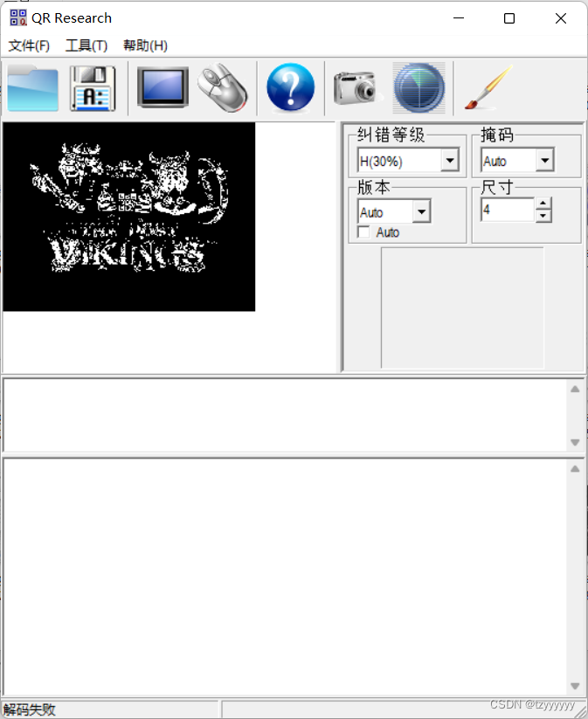The image size is (588, 719).
Task: Click the lower text area scroll down arrow
Action: [x=575, y=686]
